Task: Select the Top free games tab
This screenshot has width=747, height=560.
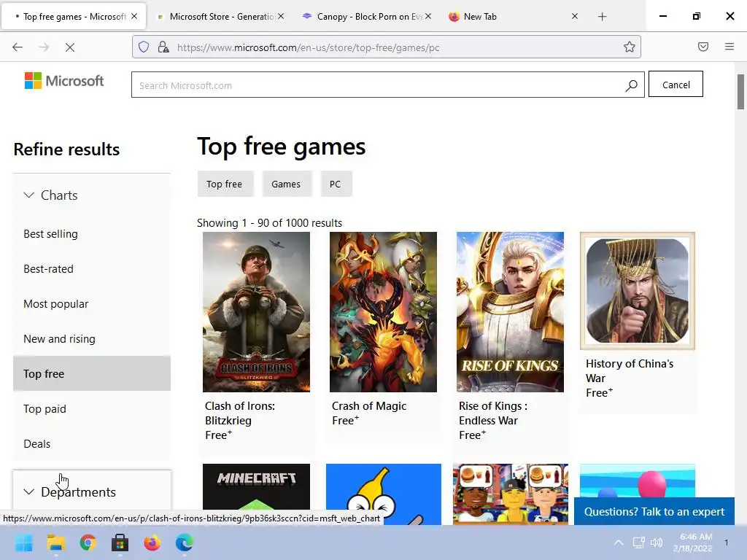Action: click(74, 17)
